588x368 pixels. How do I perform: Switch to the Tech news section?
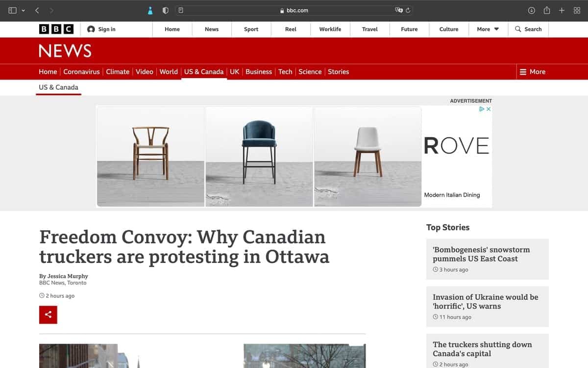[285, 72]
